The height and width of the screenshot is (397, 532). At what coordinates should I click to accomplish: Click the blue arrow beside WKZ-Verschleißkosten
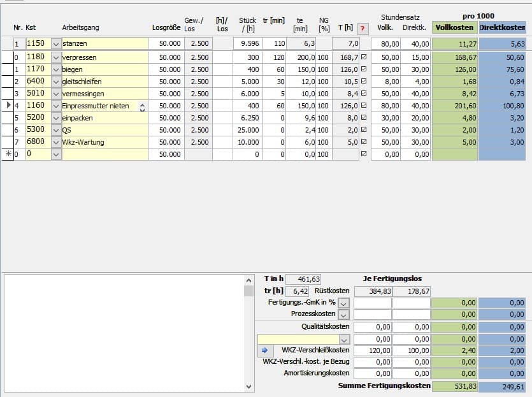tap(265, 350)
